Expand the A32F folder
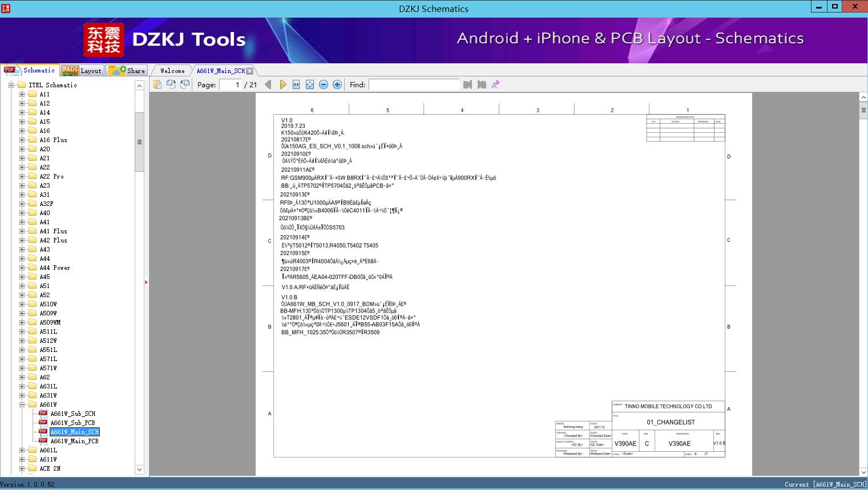The image size is (868, 490). (22, 204)
